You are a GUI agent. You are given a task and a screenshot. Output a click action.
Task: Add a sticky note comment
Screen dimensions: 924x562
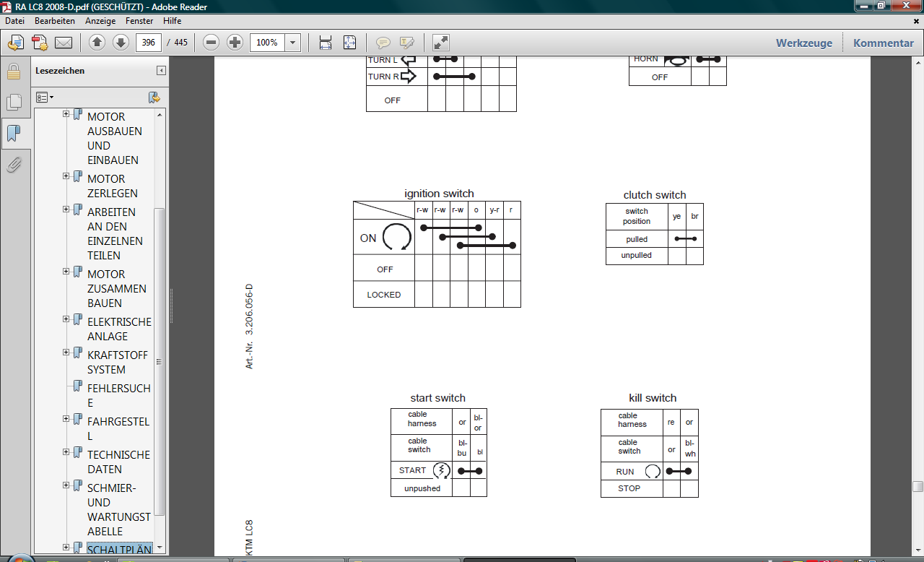click(383, 43)
